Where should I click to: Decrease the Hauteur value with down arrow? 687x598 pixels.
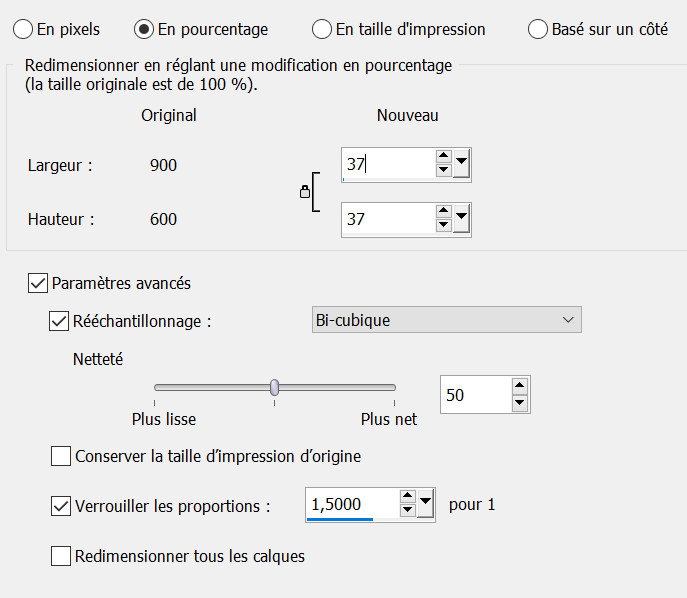(x=443, y=226)
